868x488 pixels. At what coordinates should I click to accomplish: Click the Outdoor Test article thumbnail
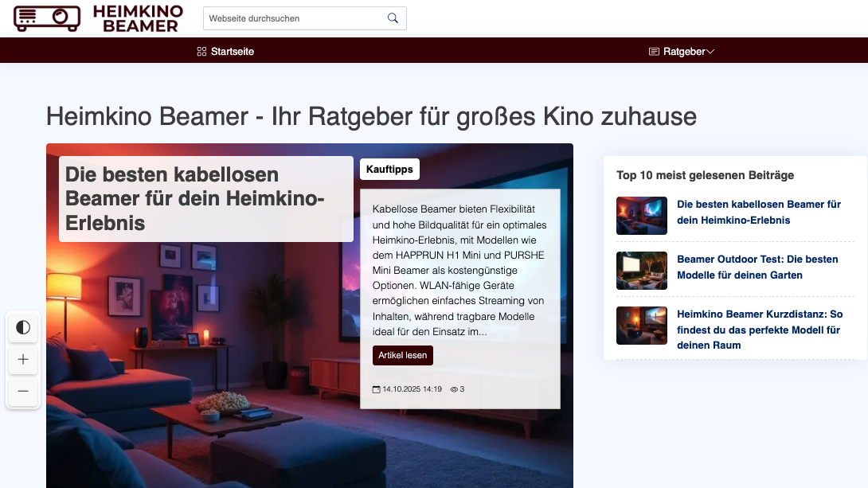tap(641, 271)
